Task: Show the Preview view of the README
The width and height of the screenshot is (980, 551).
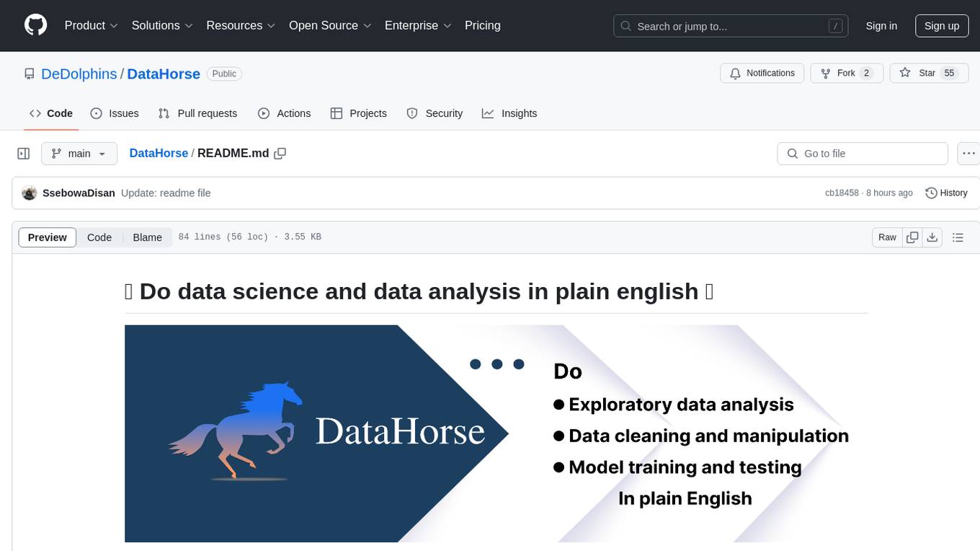Action: pyautogui.click(x=48, y=237)
